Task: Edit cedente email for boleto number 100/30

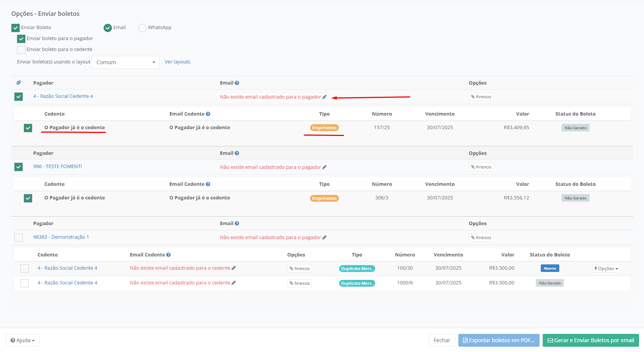Action: click(234, 268)
